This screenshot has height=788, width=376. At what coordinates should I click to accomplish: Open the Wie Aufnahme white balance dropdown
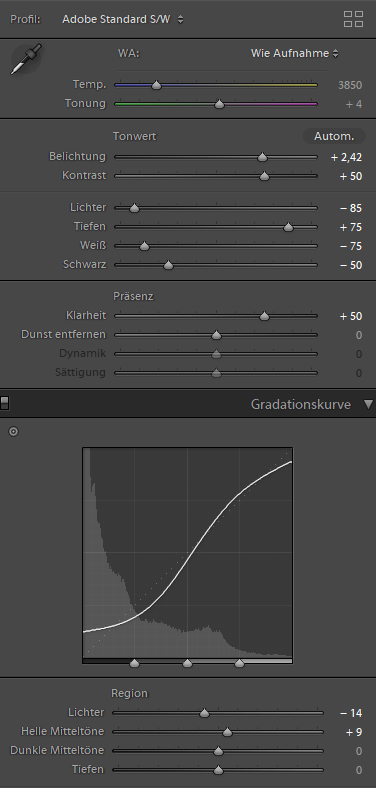(295, 53)
